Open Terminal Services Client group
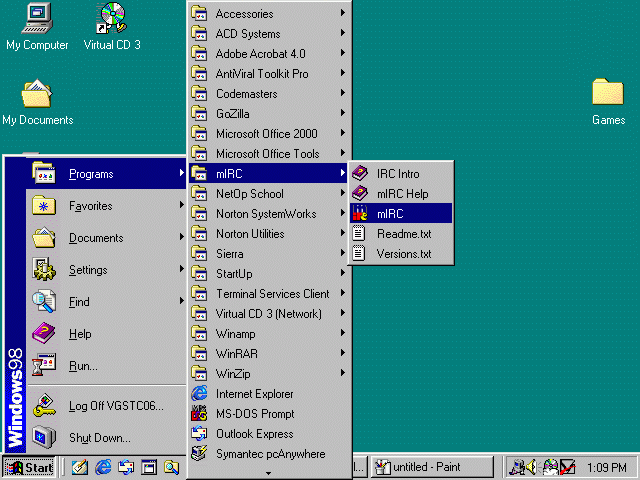This screenshot has height=480, width=640. click(269, 293)
